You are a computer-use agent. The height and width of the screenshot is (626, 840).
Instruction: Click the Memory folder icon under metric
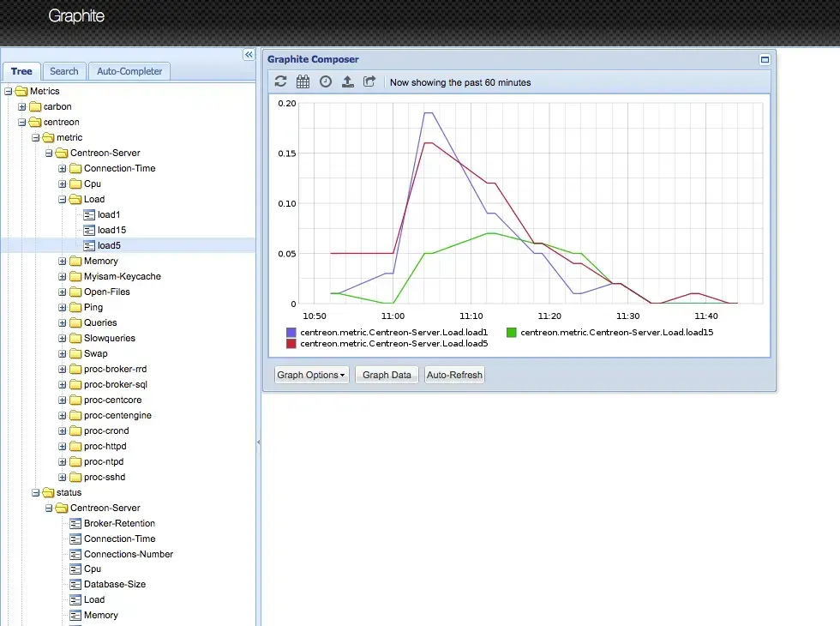[75, 261]
